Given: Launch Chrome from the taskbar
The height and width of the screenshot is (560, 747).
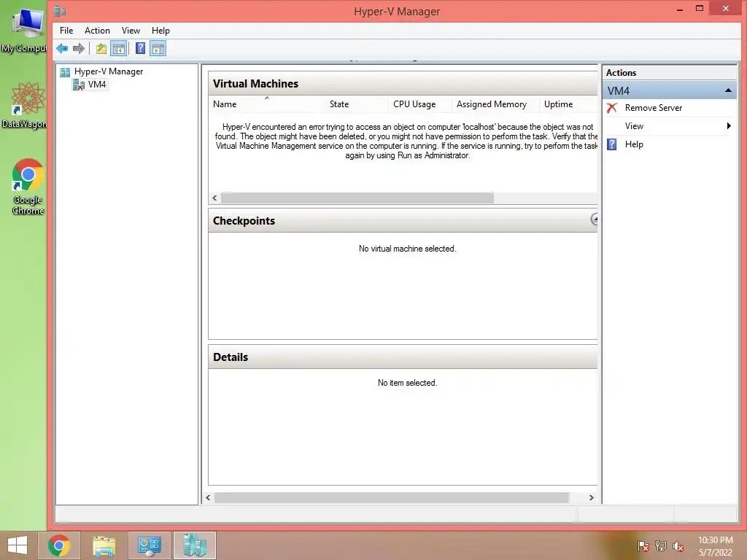Looking at the screenshot, I should [x=59, y=545].
